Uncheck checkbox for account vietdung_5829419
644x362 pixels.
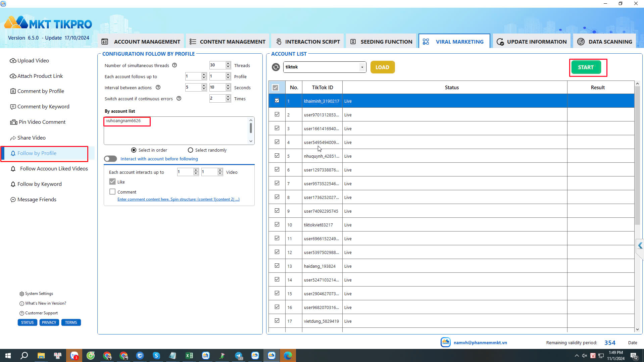(x=277, y=321)
